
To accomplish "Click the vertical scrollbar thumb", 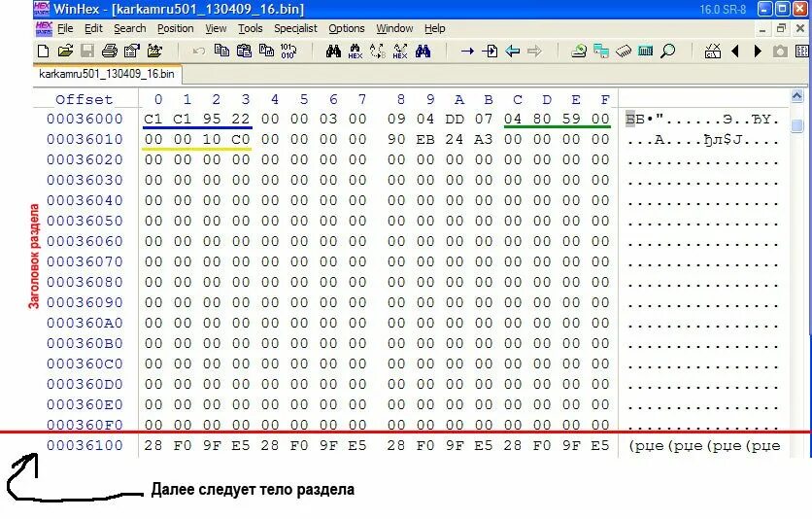I will click(x=797, y=125).
